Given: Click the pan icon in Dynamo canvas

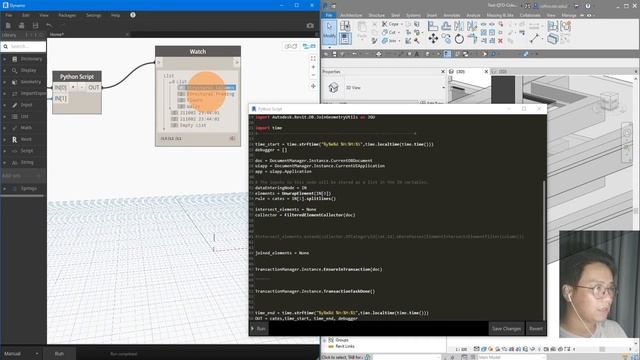Looking at the screenshot, I should pyautogui.click(x=313, y=86).
